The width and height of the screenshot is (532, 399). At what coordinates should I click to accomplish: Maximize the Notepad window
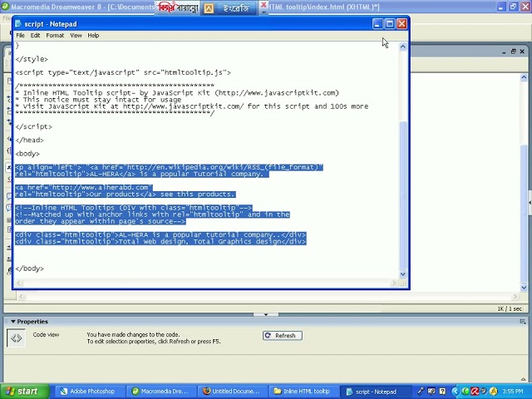[x=389, y=24]
